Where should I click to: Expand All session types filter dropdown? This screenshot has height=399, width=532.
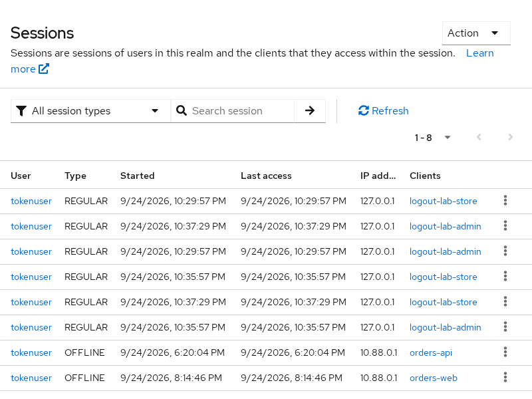pyautogui.click(x=90, y=111)
